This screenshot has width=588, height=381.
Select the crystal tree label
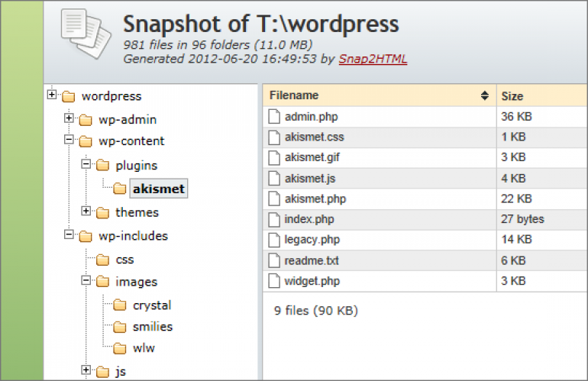[152, 305]
